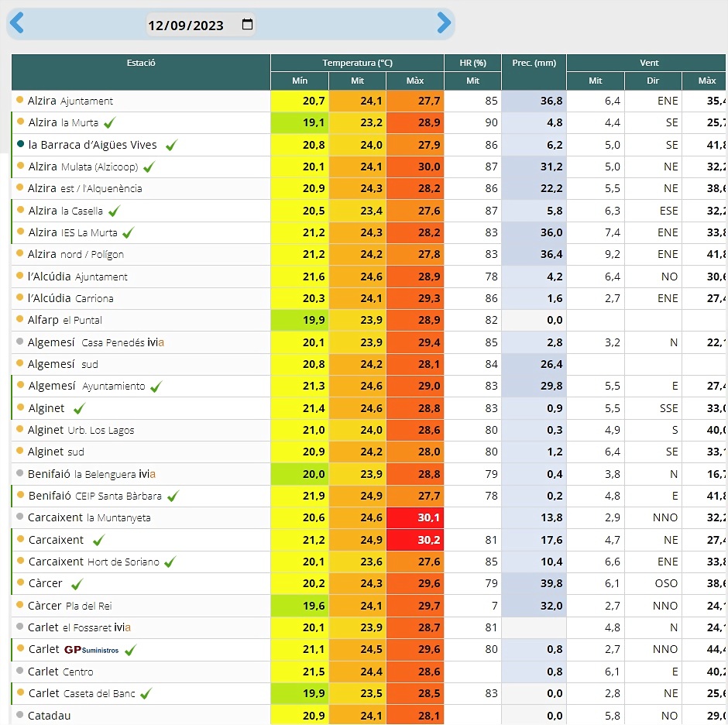This screenshot has width=728, height=725.
Task: Open l'Alcúdia Ajuntament station
Action: pos(77,277)
